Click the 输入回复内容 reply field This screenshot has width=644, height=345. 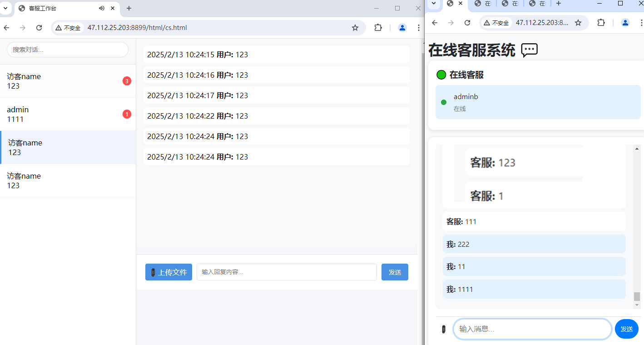[287, 272]
